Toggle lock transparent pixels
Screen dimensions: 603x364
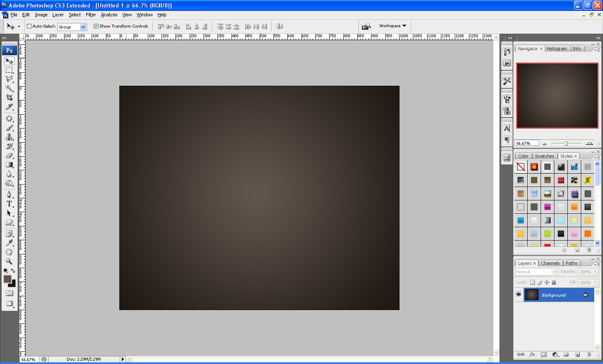pyautogui.click(x=532, y=282)
